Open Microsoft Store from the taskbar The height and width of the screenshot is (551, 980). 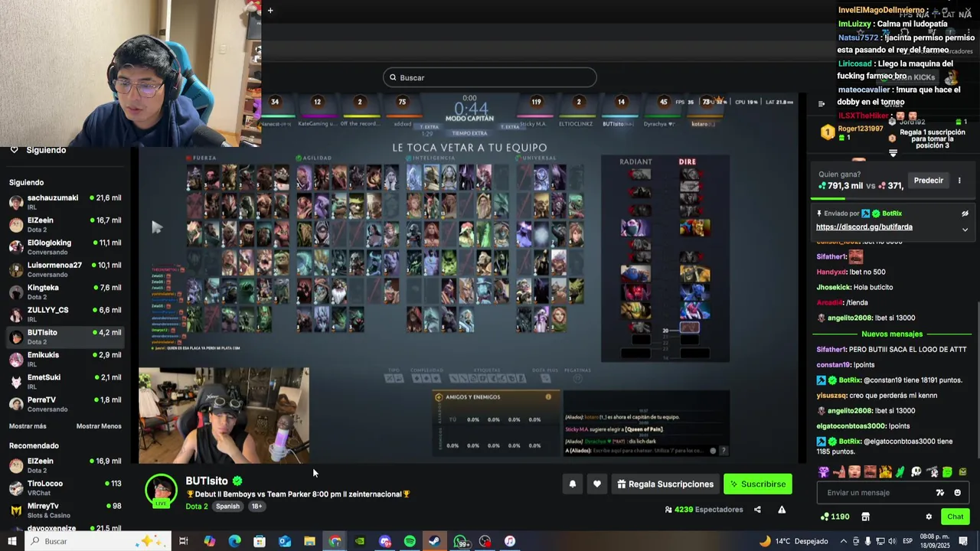click(x=260, y=541)
